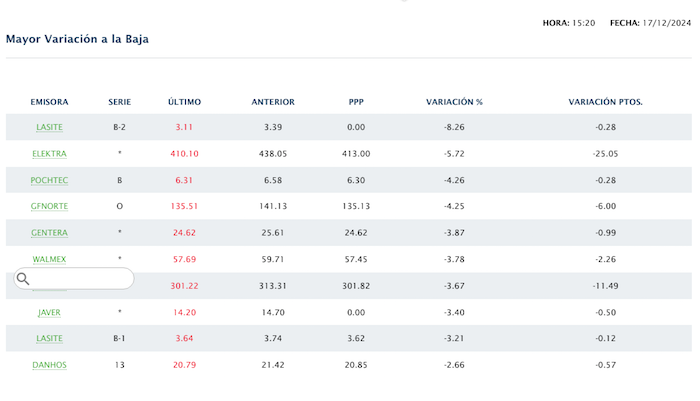
Task: Click the magnifying glass search icon
Action: [x=23, y=279]
